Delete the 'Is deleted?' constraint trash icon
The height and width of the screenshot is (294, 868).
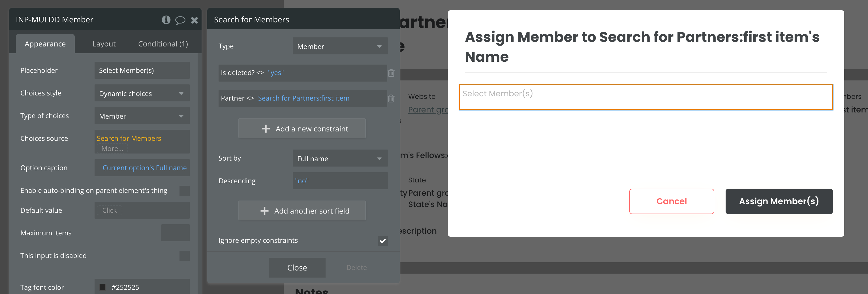tap(391, 73)
